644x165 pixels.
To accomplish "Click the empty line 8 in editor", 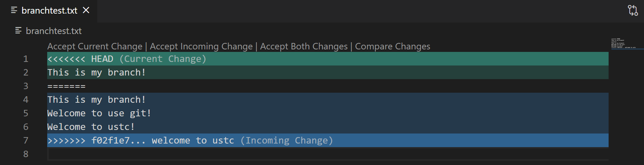I will pyautogui.click(x=215, y=154).
